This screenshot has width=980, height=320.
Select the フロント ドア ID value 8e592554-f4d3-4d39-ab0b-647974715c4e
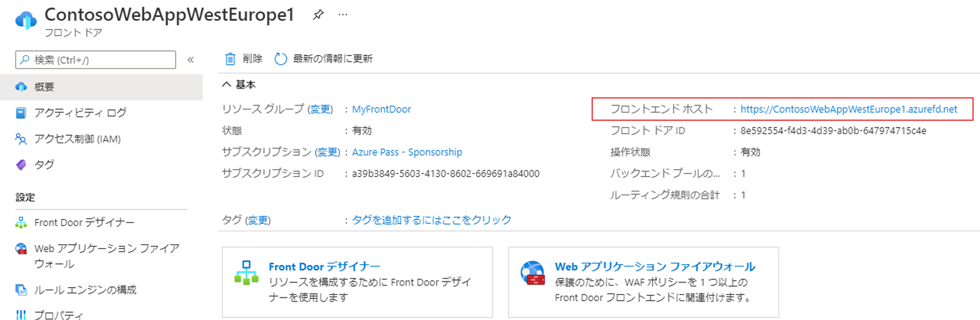(833, 131)
